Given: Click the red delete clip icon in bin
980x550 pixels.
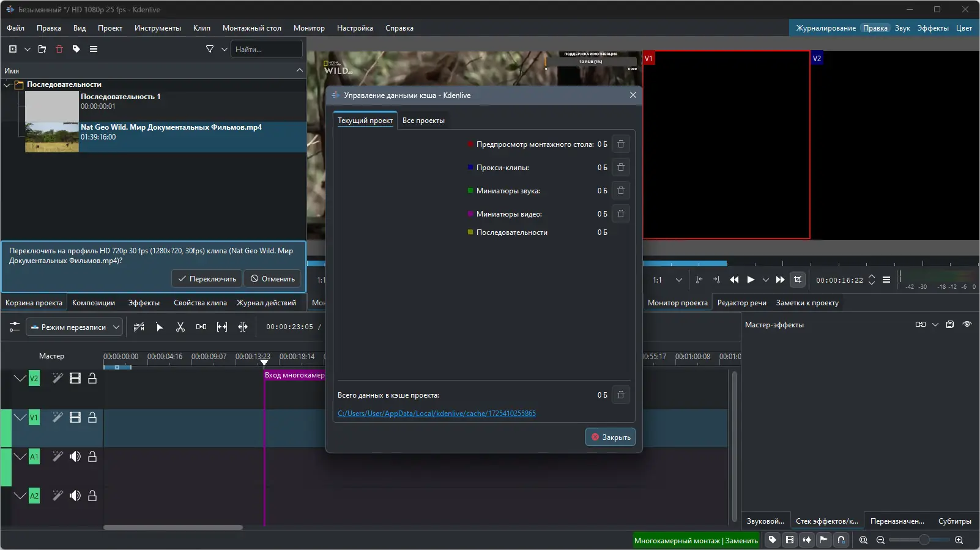Looking at the screenshot, I should 59,49.
